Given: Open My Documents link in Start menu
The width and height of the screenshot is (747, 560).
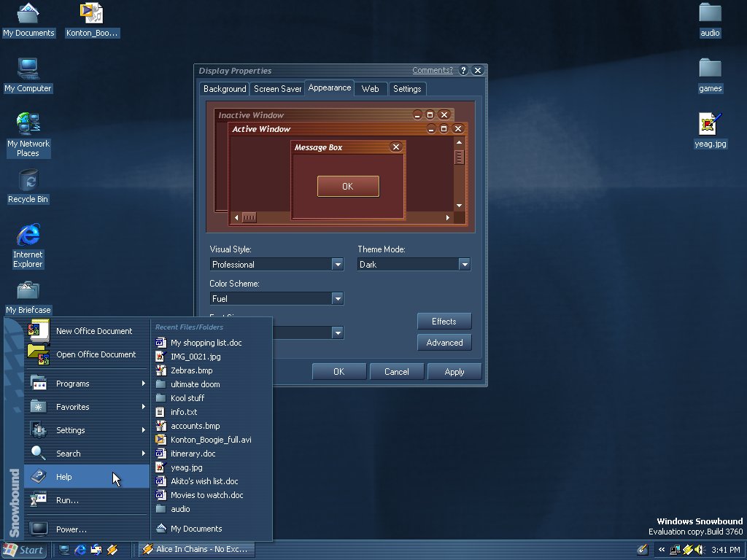Looking at the screenshot, I should [x=212, y=529].
